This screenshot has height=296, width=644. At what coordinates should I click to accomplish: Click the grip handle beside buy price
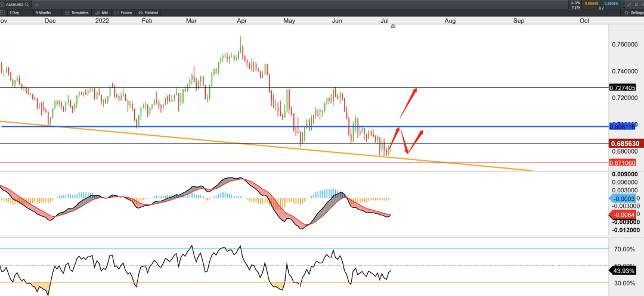[x=624, y=4]
